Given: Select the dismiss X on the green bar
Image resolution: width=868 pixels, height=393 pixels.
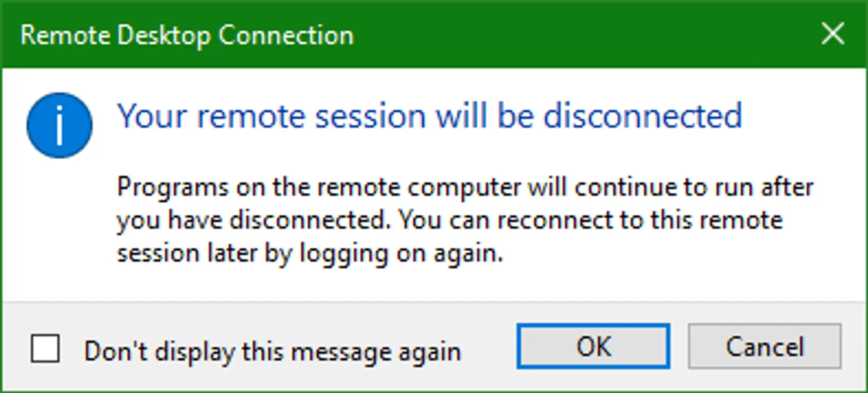Looking at the screenshot, I should pos(832,34).
